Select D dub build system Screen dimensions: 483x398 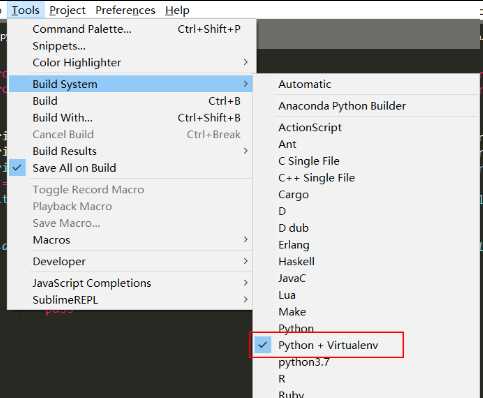click(x=367, y=228)
